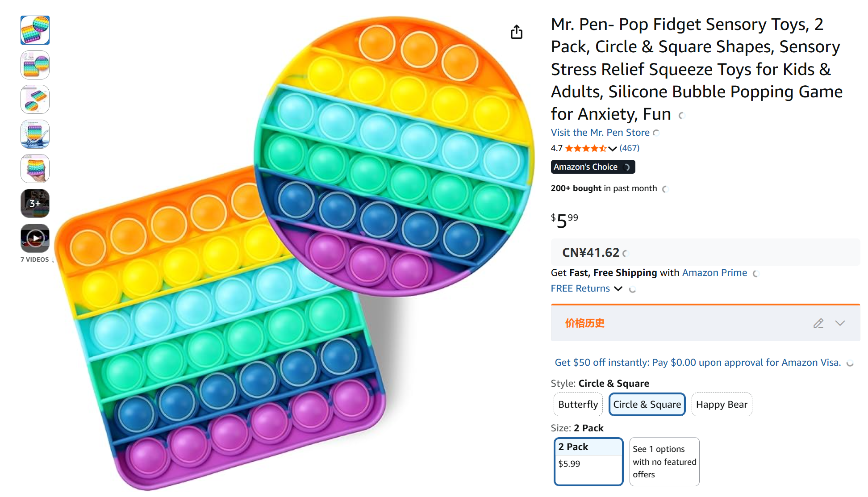Click the Amazon Visa $50 off offer
The image size is (868, 497).
[x=697, y=363]
